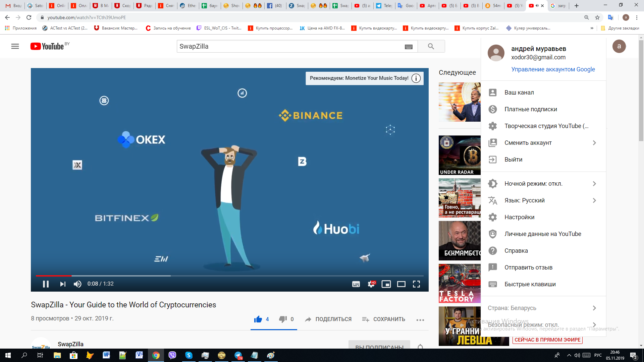644x362 pixels.
Task: Open a new browser tab
Action: click(577, 6)
